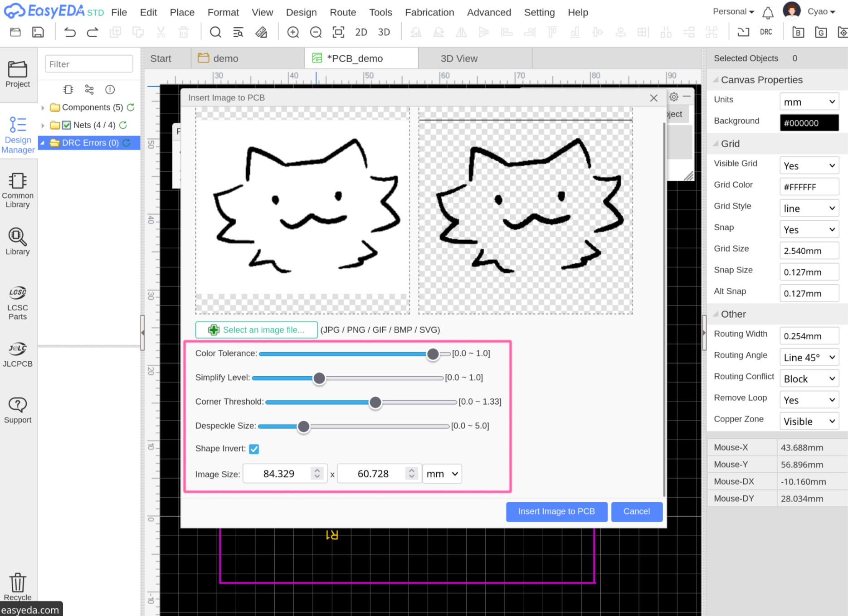848x616 pixels.
Task: Open the Grid Style dropdown
Action: coord(809,208)
